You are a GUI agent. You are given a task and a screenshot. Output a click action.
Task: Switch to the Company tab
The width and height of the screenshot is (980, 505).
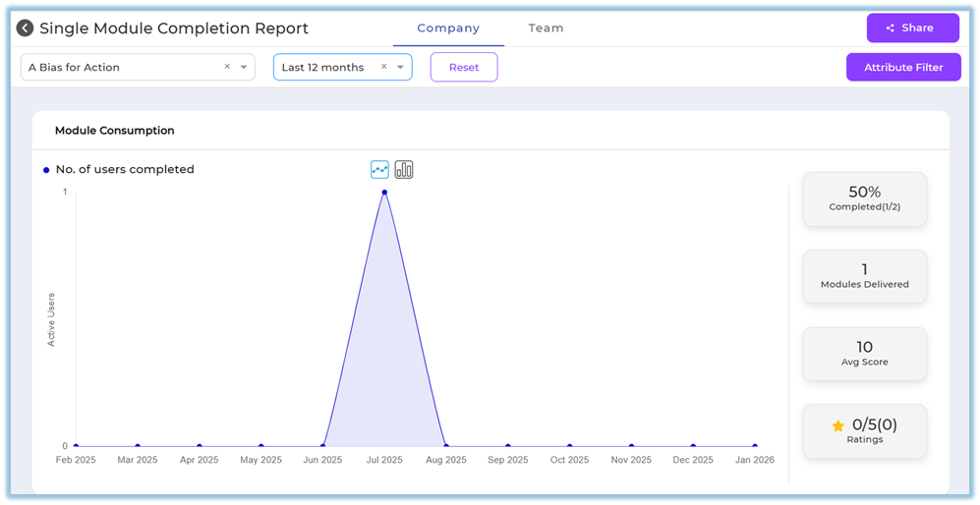pyautogui.click(x=448, y=28)
